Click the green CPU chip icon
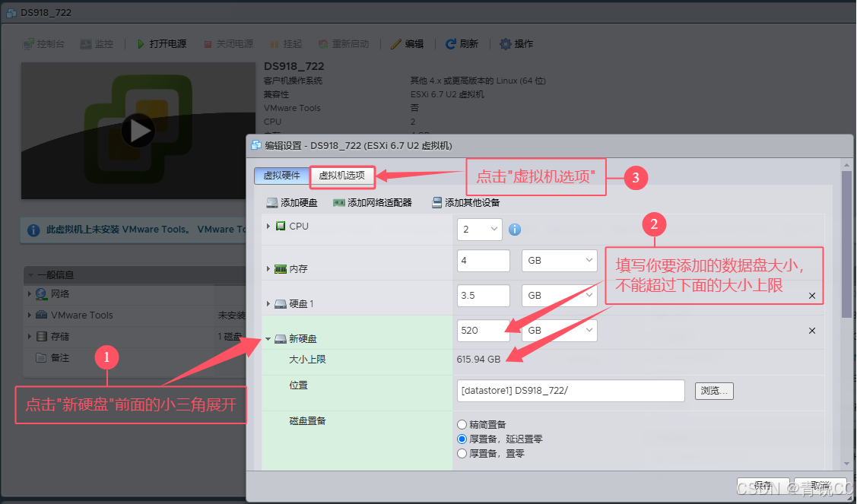Image resolution: width=857 pixels, height=504 pixels. pyautogui.click(x=281, y=226)
